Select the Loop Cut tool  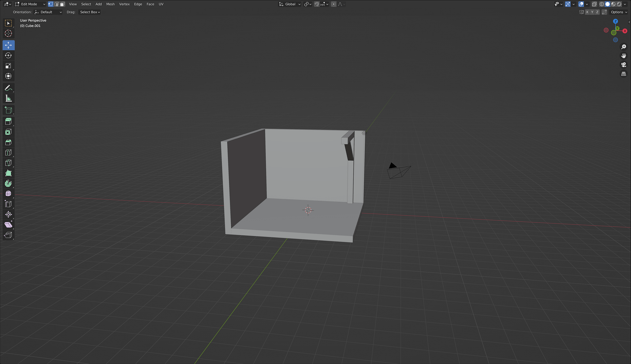tap(8, 153)
